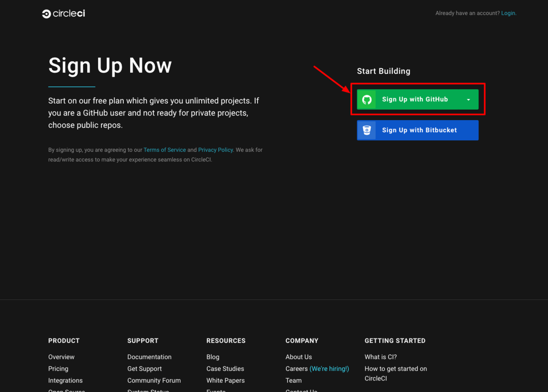Open the Team footer link
The height and width of the screenshot is (392, 548).
click(294, 381)
